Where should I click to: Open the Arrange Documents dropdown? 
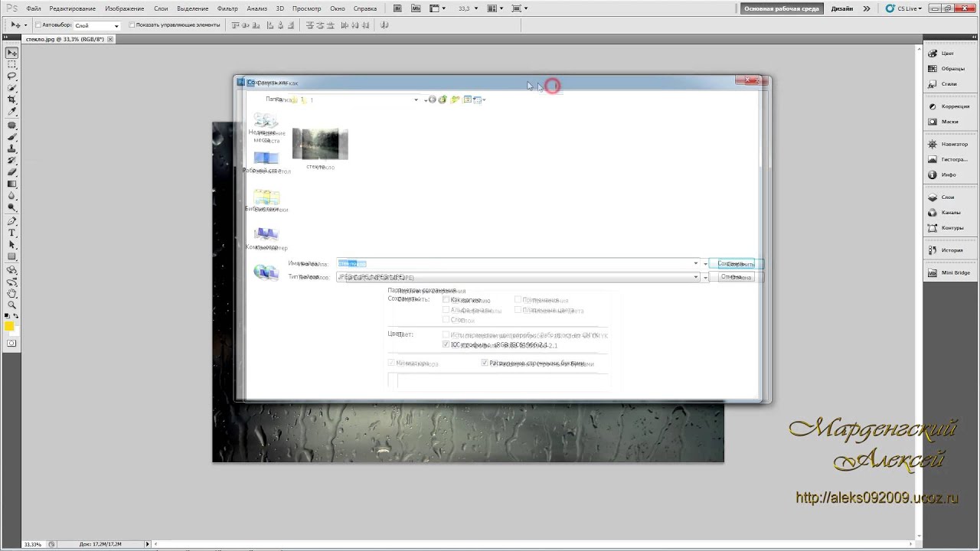click(x=495, y=8)
